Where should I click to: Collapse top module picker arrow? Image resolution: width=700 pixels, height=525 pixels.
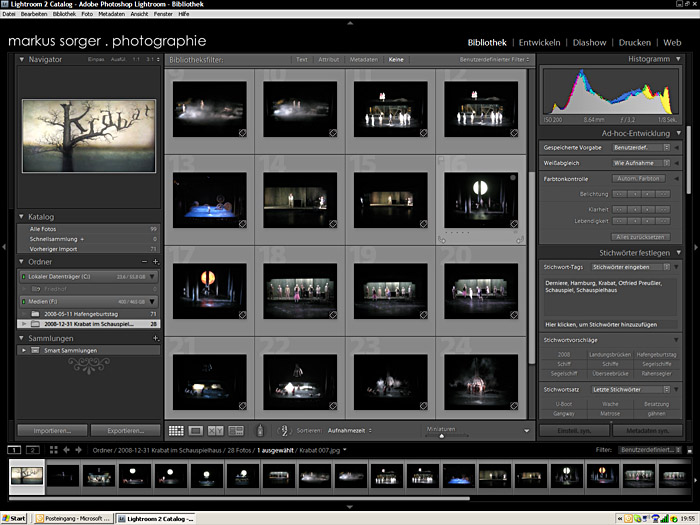350,23
